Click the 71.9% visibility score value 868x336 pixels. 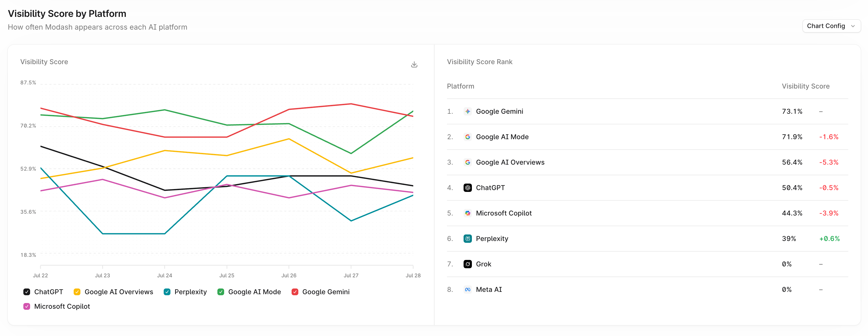coord(792,137)
